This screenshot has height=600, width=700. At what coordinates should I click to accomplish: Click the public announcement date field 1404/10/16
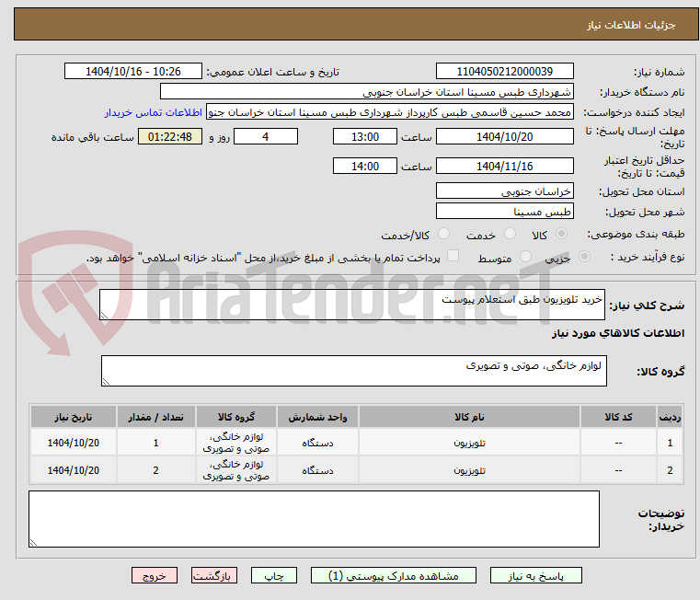tap(133, 71)
